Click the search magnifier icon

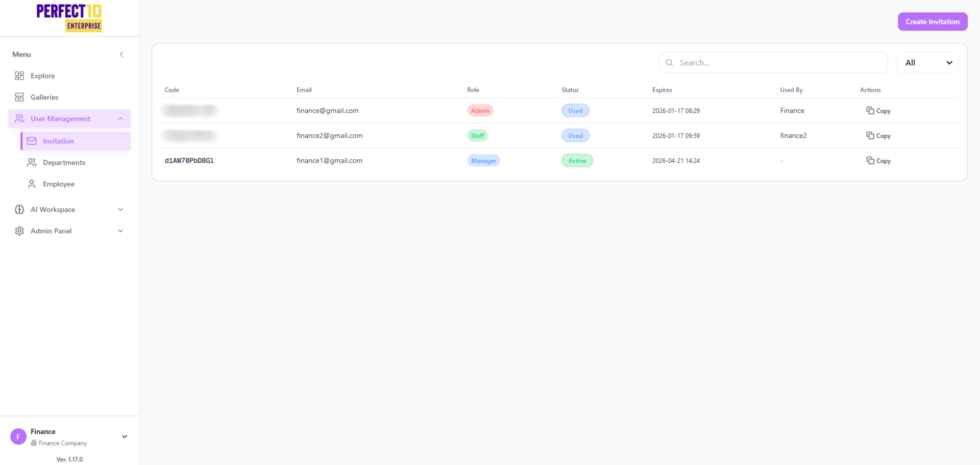(x=669, y=62)
